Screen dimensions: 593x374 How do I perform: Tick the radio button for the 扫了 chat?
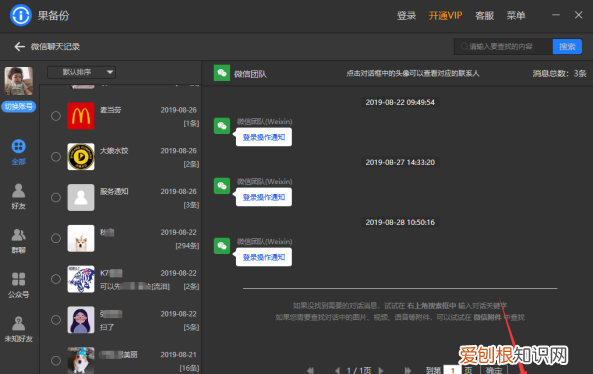click(x=56, y=320)
